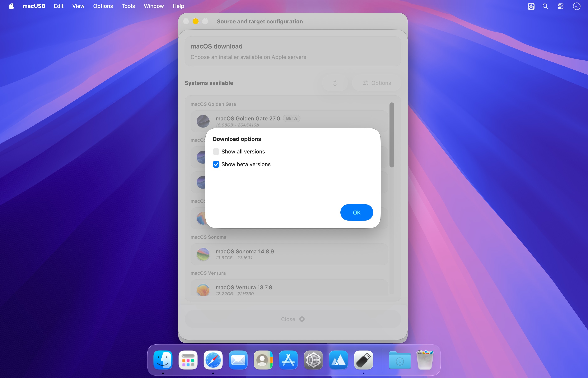Screen dimensions: 588x378
Task: Click the circular icon at the menu bar's right end
Action: [x=577, y=6]
